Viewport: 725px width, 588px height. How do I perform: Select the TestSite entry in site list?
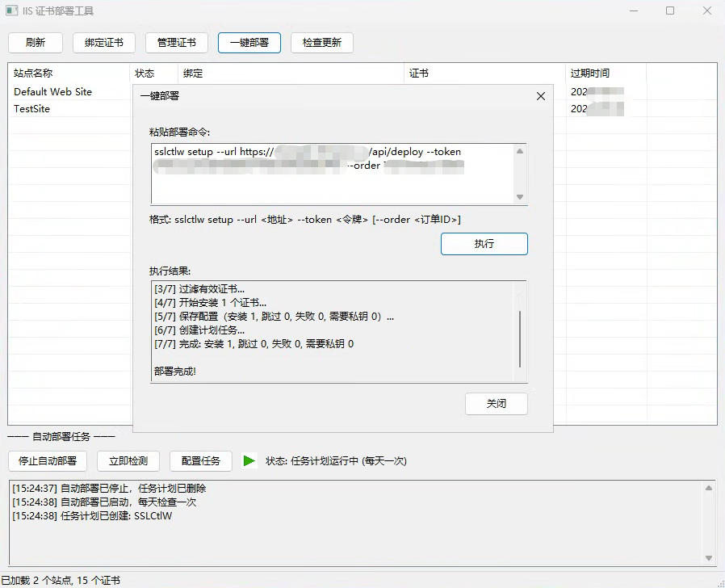pyautogui.click(x=31, y=108)
